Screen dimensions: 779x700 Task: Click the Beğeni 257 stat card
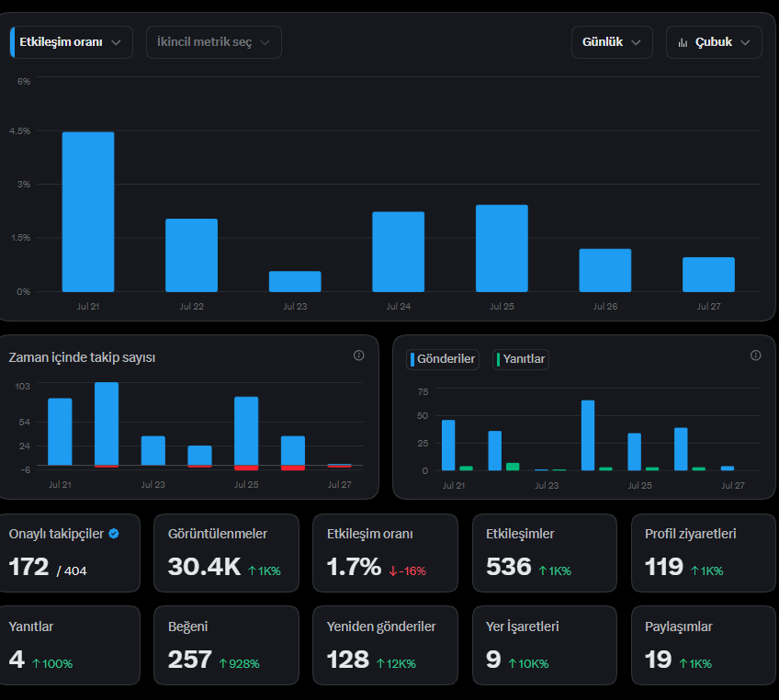point(226,646)
